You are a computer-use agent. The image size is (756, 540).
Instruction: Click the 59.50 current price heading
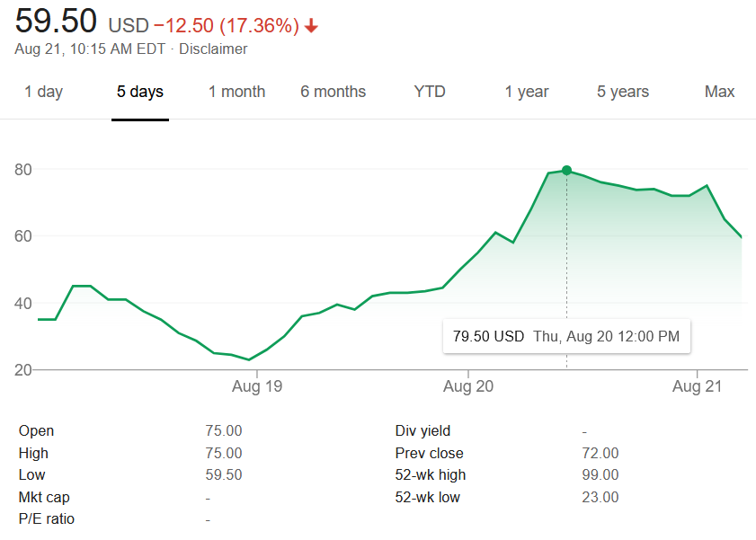[56, 22]
